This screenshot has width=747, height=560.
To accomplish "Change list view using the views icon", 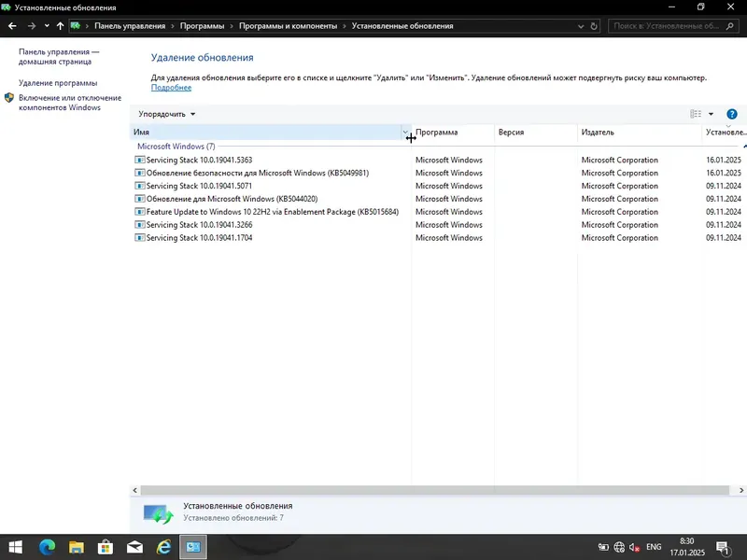I will (694, 114).
